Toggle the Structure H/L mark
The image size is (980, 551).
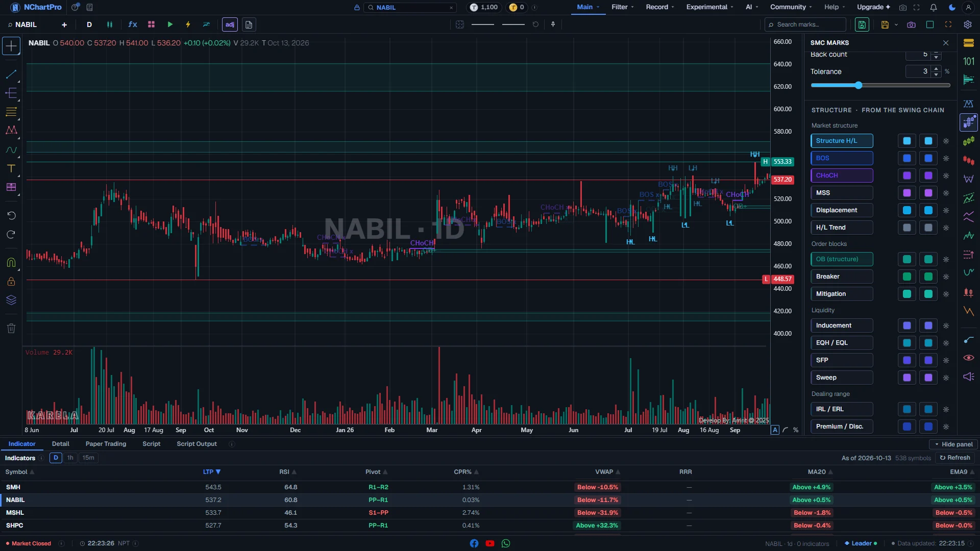(x=842, y=141)
